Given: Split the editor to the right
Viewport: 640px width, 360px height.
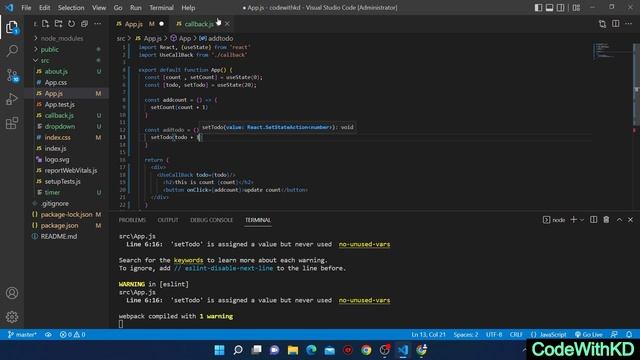Looking at the screenshot, I should pyautogui.click(x=616, y=24).
